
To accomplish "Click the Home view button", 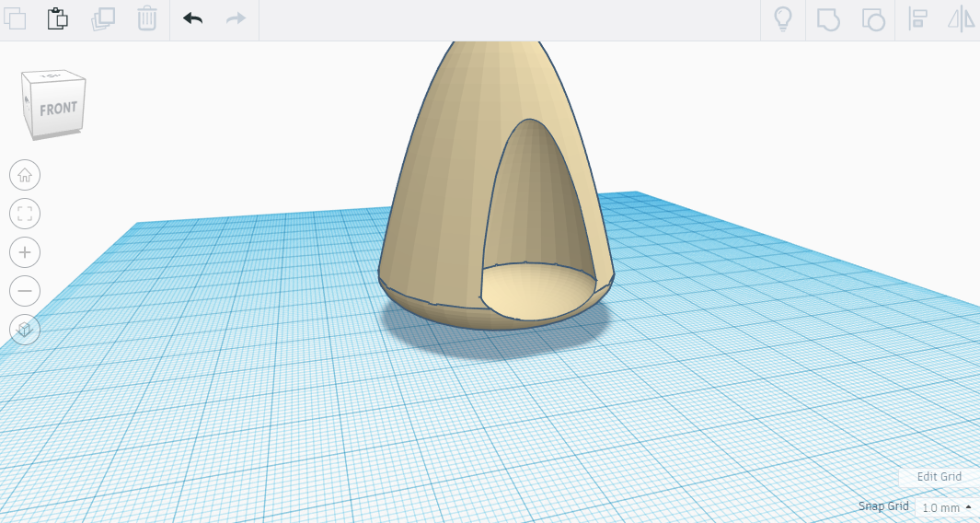I will click(x=25, y=175).
